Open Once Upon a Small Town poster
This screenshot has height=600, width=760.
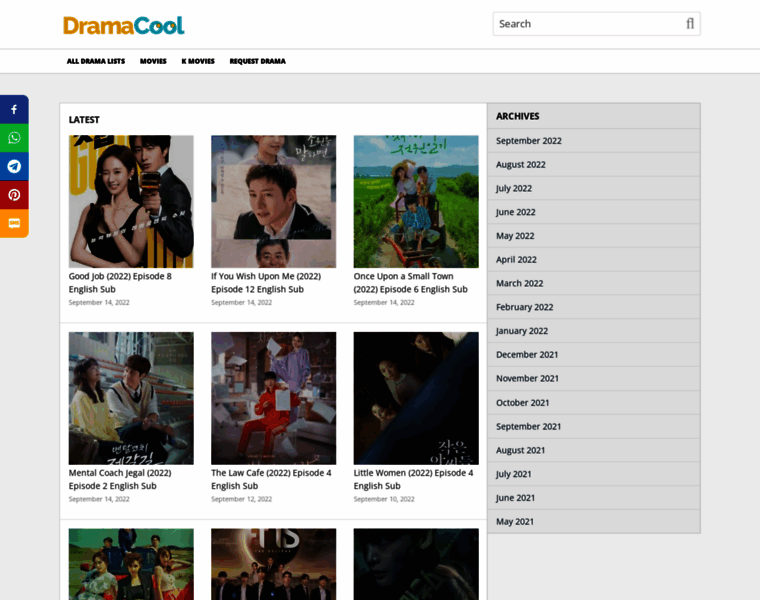[x=416, y=201]
